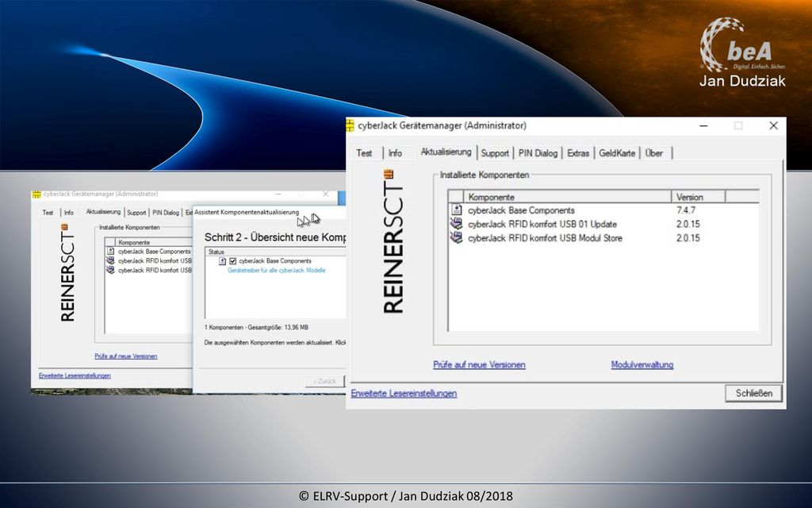Open Support tab in front Gerätemanager window
Screen dimensions: 812x508
pyautogui.click(x=495, y=153)
